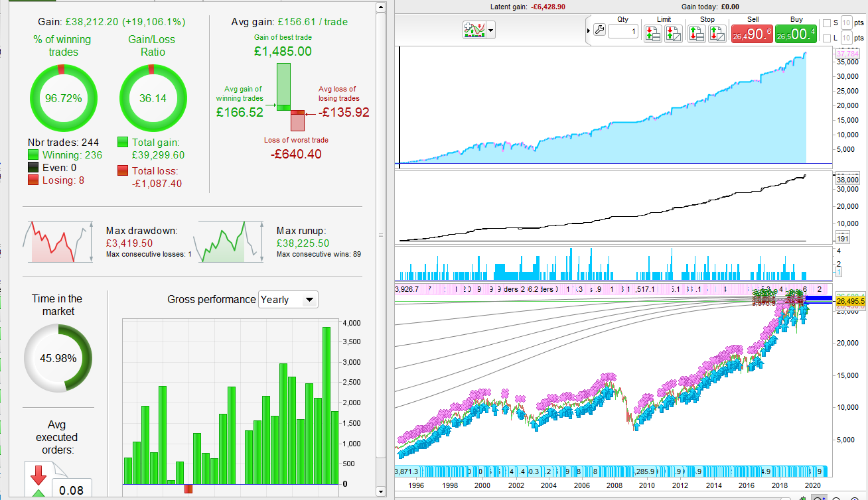Click the 37,784 equity value label
The width and height of the screenshot is (868, 500).
coord(848,54)
